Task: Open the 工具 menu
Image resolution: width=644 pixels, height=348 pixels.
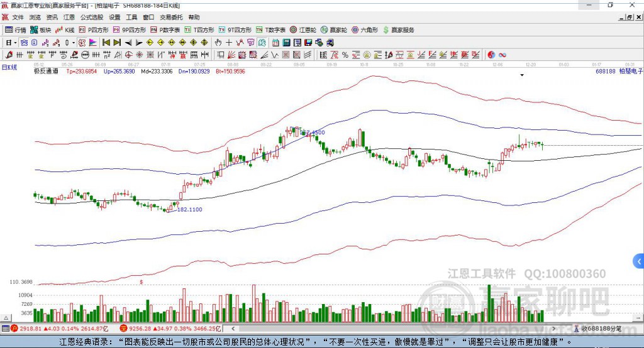Action: [x=131, y=17]
